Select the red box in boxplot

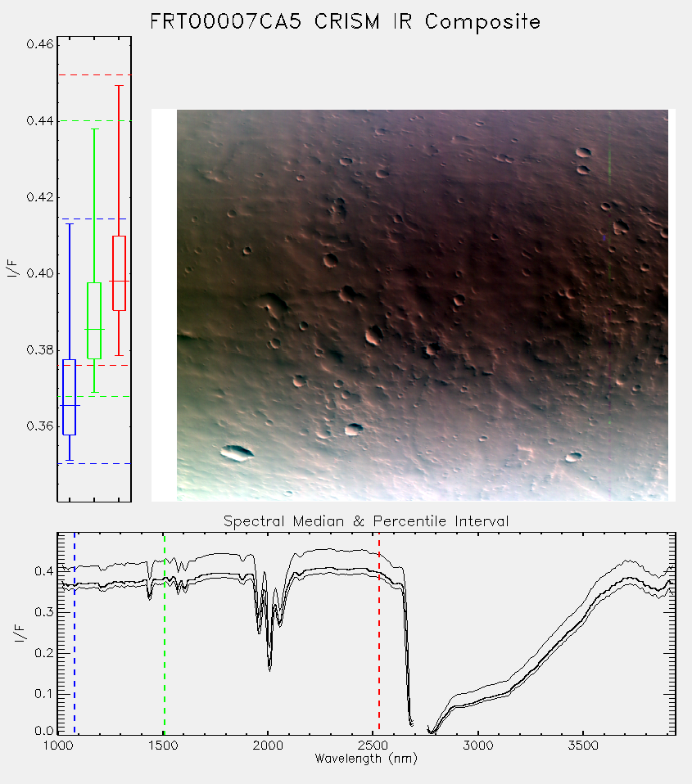(x=119, y=273)
